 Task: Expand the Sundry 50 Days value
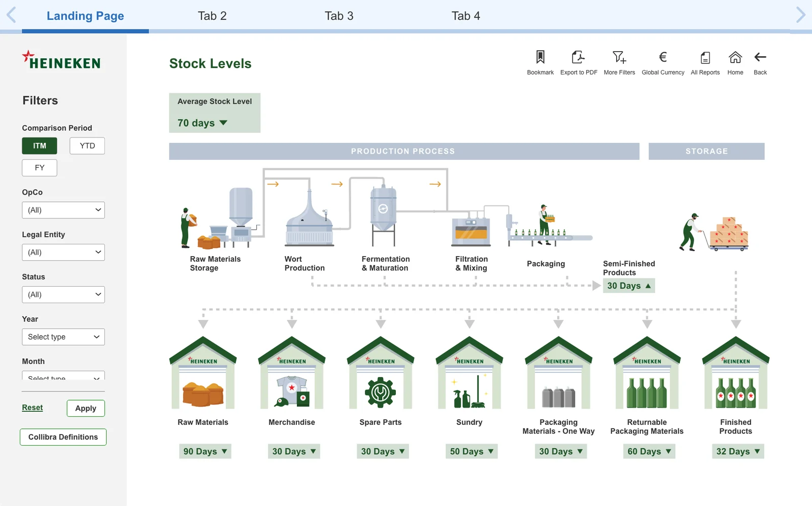471,451
